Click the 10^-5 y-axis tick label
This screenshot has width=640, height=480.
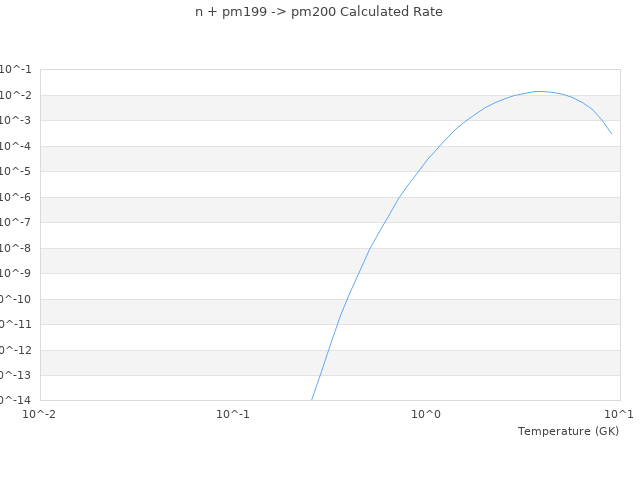16,171
